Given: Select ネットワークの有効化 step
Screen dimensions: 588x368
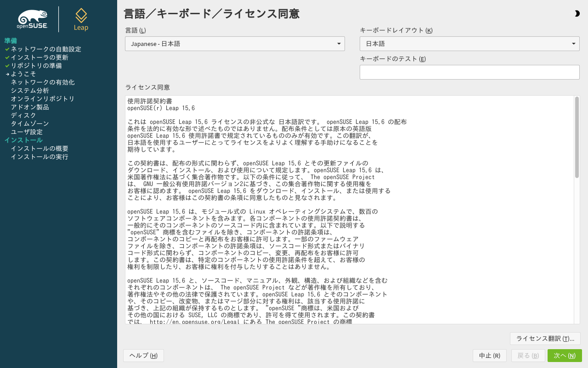Looking at the screenshot, I should point(43,82).
